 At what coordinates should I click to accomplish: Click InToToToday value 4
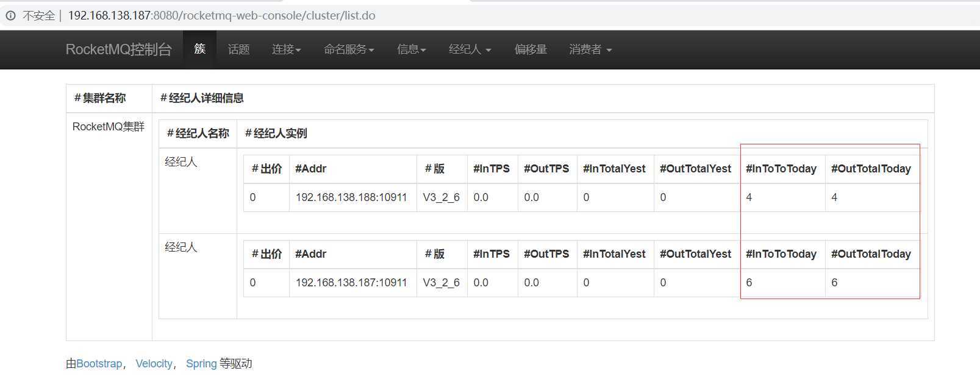point(749,197)
